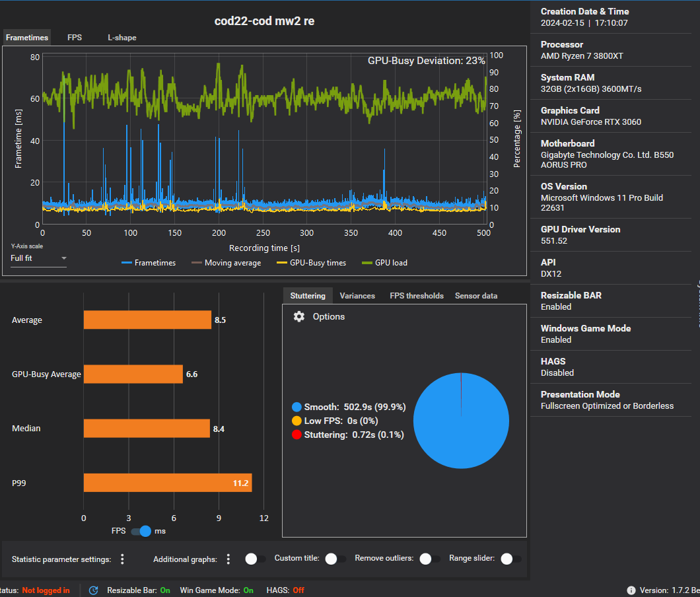
Task: Click the HAGS 'Disabled' value
Action: (x=557, y=373)
